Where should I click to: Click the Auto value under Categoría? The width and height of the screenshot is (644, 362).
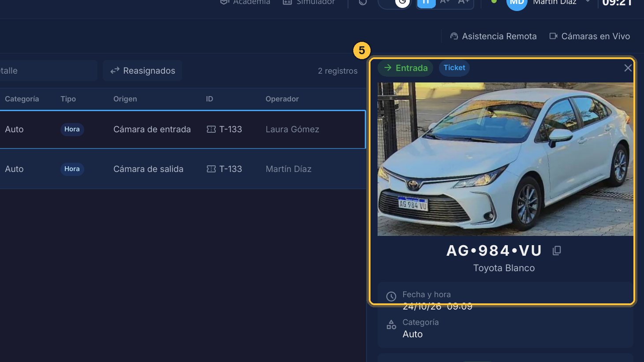(413, 334)
